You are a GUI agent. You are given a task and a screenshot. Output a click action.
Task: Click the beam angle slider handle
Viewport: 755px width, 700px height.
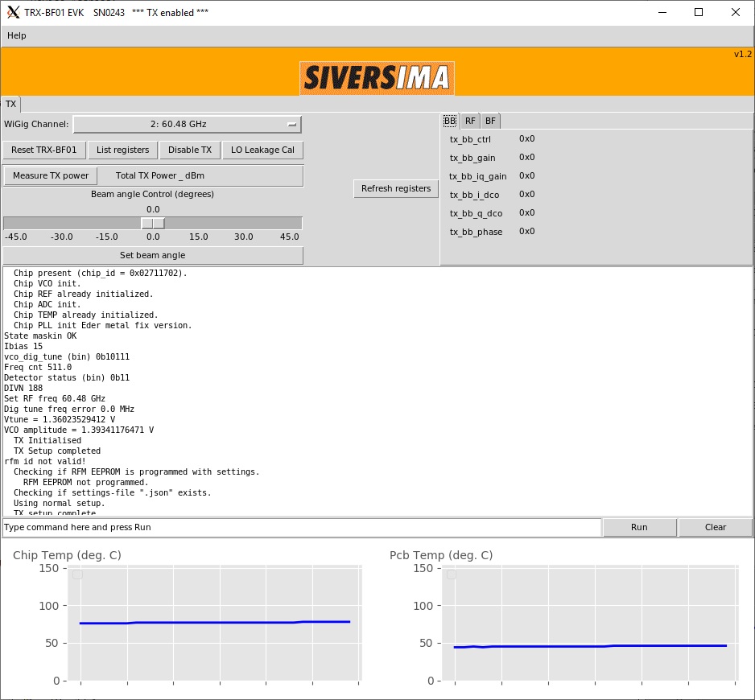153,223
